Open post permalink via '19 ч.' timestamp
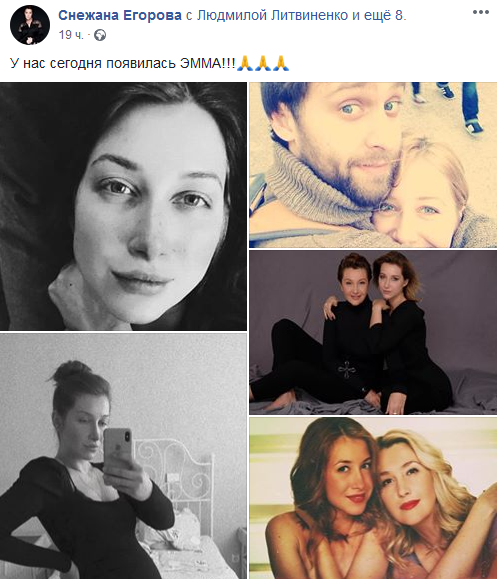The height and width of the screenshot is (579, 497). point(71,35)
